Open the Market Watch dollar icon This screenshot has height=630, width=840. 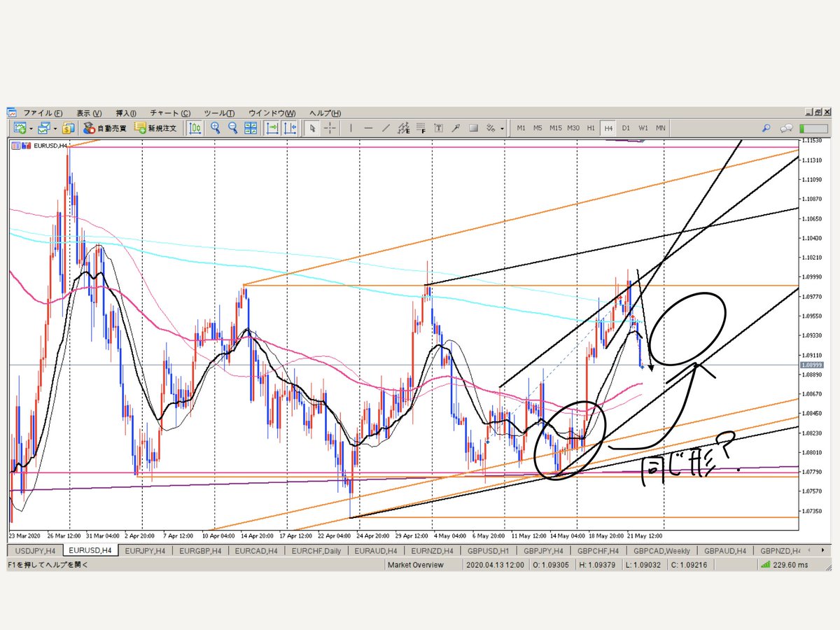coord(68,128)
